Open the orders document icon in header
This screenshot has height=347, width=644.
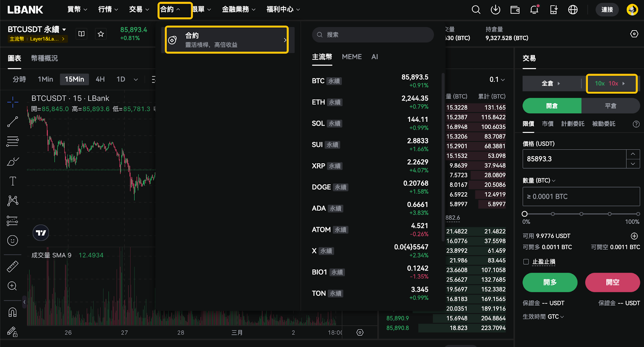click(554, 10)
